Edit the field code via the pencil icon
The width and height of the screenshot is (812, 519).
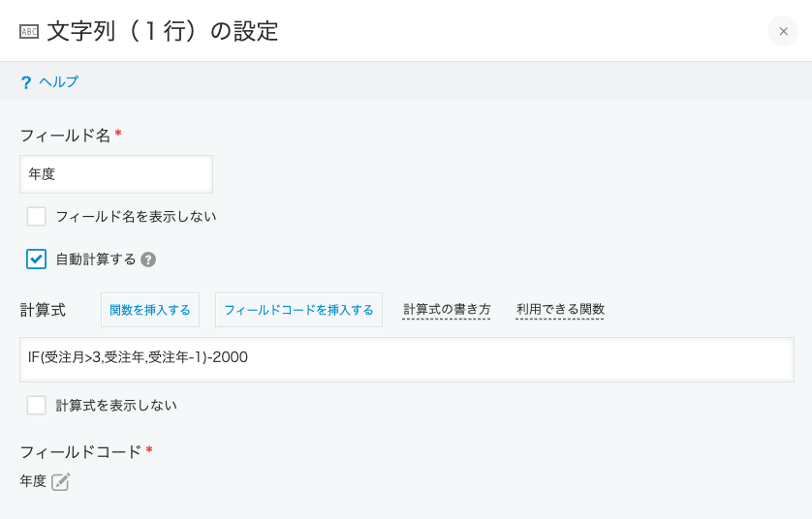coord(61,482)
